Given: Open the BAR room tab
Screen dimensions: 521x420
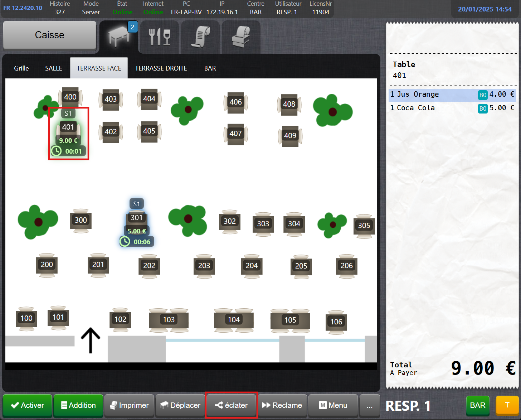Looking at the screenshot, I should pos(210,68).
